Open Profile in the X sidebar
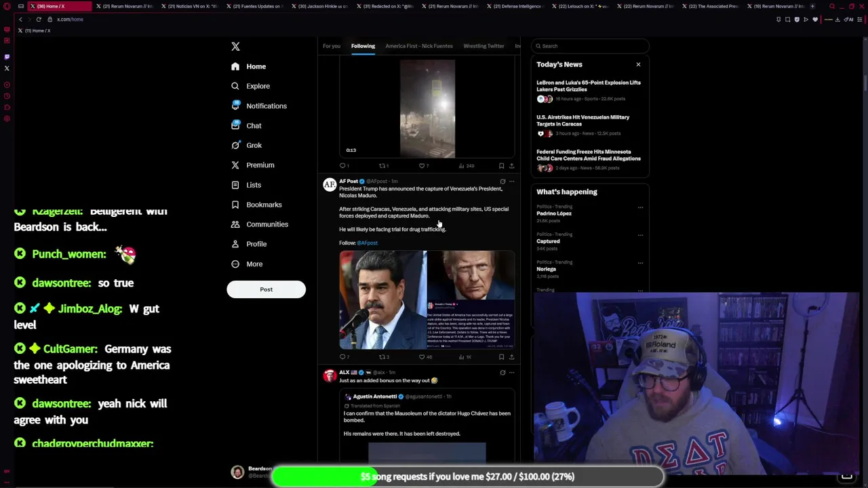 (249, 243)
